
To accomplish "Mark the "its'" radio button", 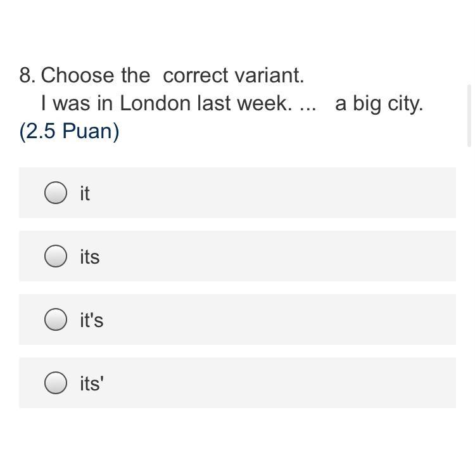I will point(56,383).
